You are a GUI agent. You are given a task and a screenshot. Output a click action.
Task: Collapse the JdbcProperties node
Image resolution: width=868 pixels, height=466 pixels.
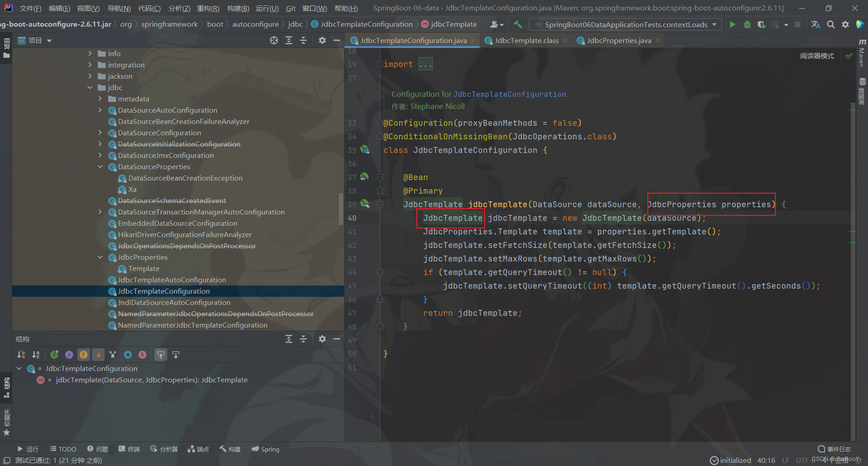pyautogui.click(x=100, y=257)
